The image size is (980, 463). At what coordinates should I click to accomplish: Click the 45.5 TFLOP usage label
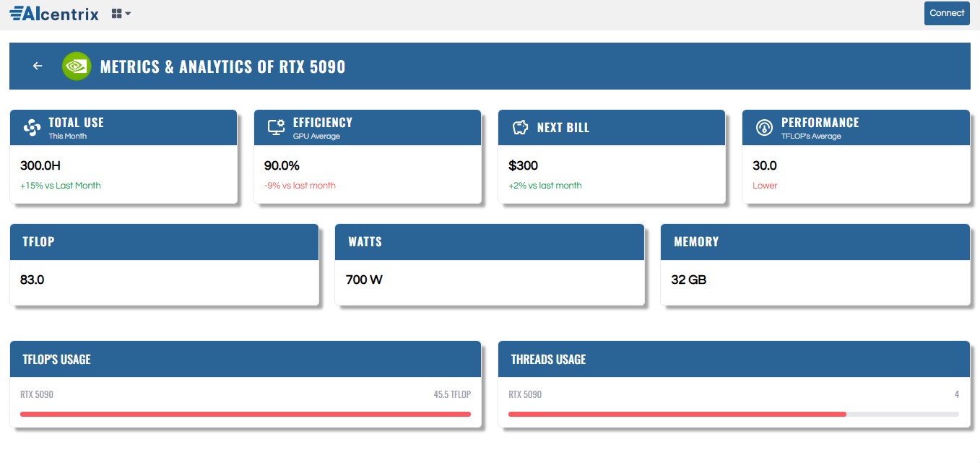[x=452, y=394]
